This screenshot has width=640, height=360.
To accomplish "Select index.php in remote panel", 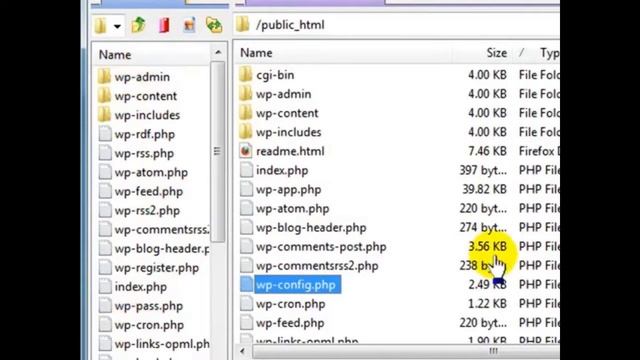I will (x=282, y=171).
